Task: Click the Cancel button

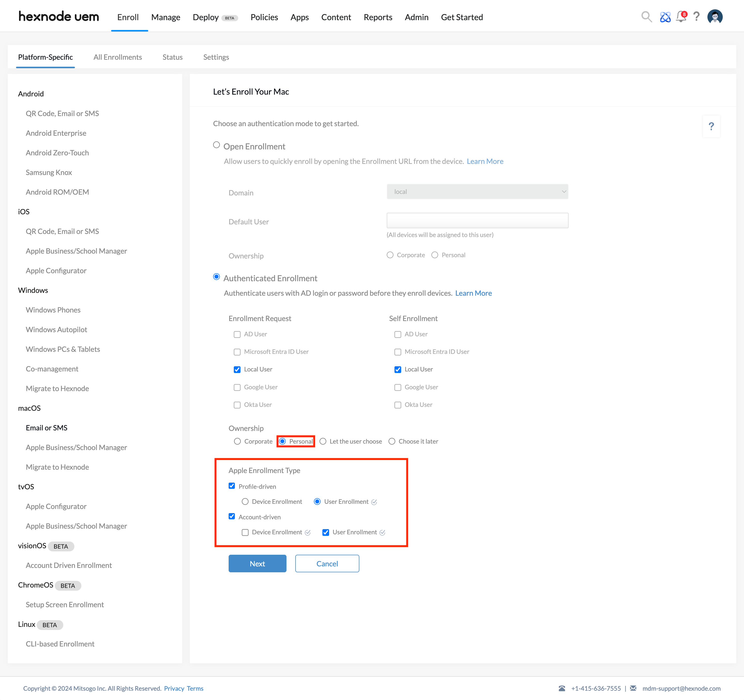Action: point(327,564)
